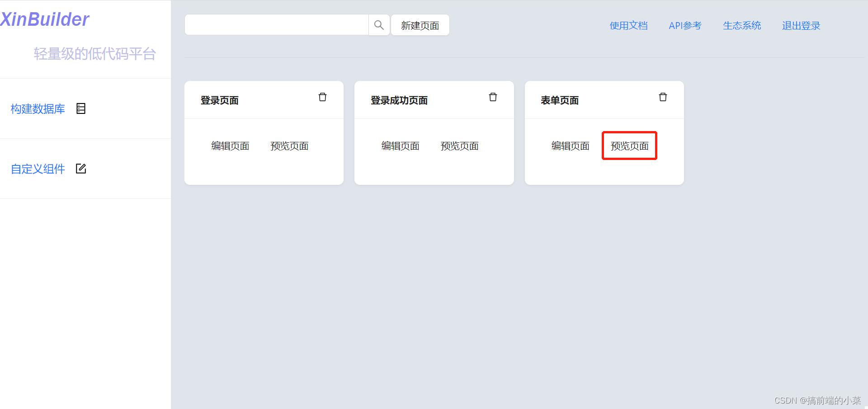Screen dimensions: 868x409
Task: Click the XinBuilder logo title
Action: point(44,19)
